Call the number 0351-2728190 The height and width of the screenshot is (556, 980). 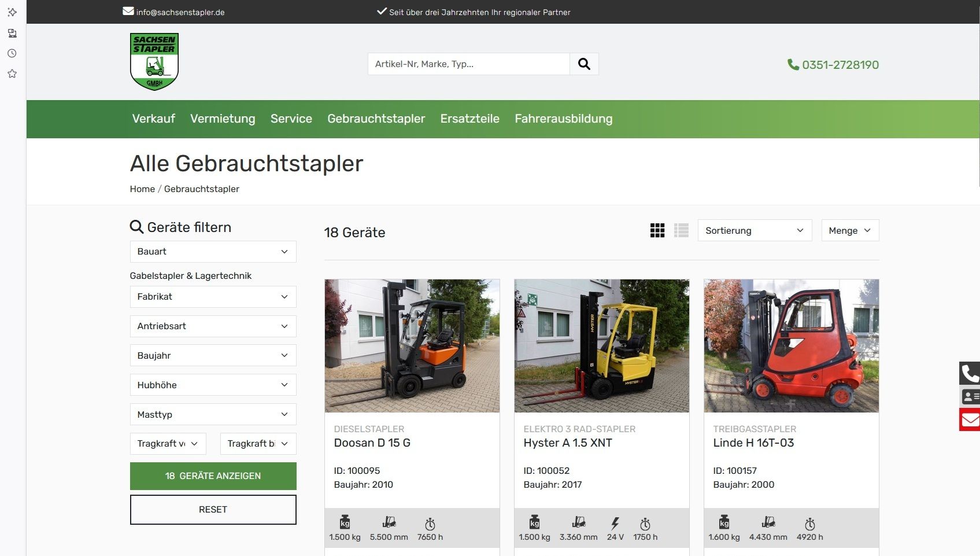(840, 65)
